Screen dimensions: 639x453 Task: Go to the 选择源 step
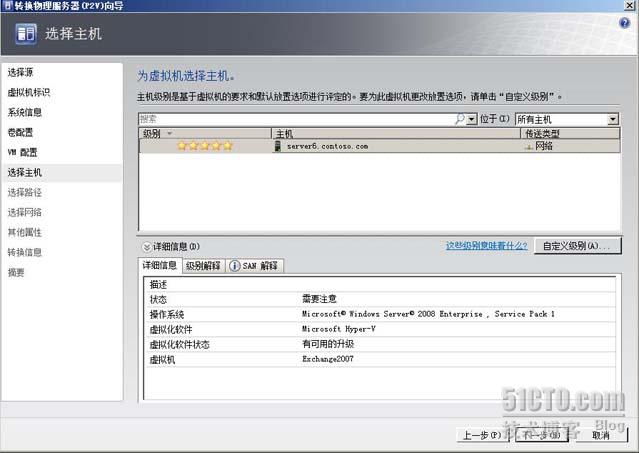20,73
